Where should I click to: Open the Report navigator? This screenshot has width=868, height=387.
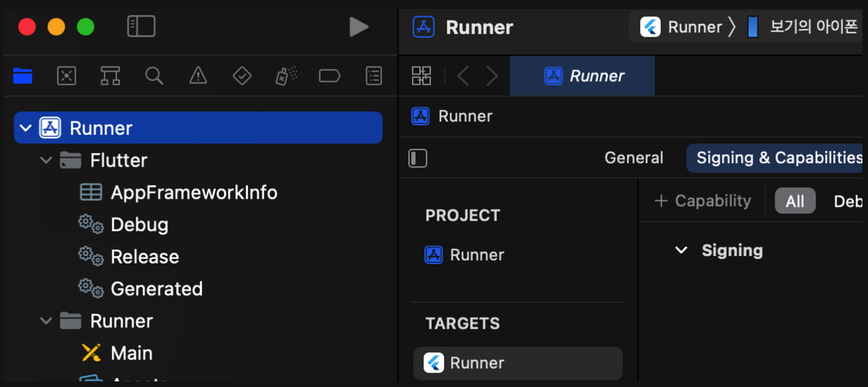click(374, 75)
